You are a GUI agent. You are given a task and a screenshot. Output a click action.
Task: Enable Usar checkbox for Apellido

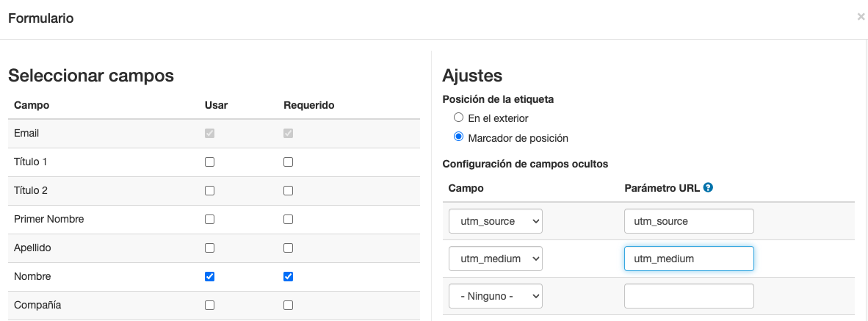tap(210, 248)
